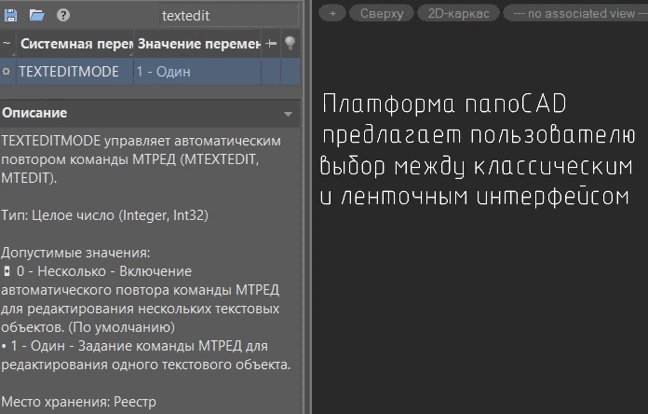Click the '1 - Один' value description line

[146, 355]
